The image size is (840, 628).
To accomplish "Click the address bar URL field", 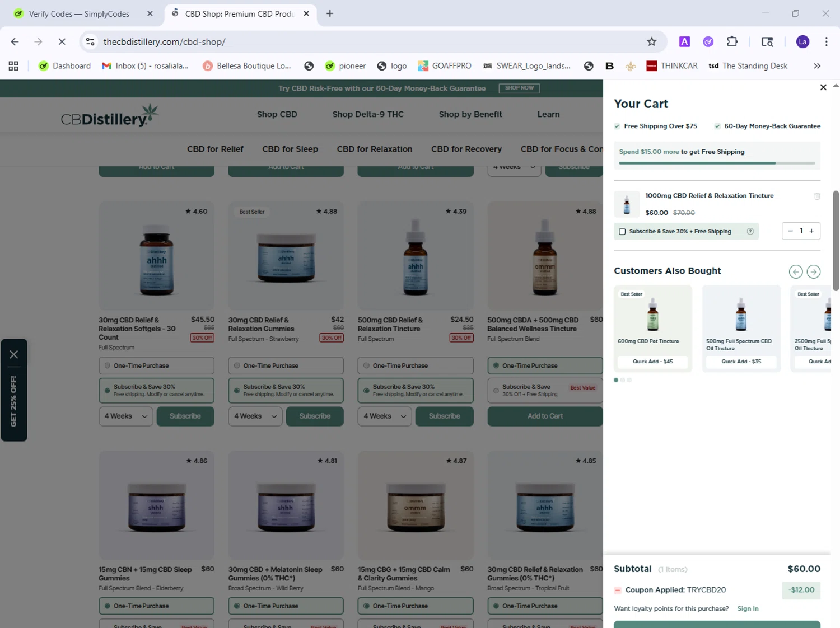I will [x=370, y=42].
